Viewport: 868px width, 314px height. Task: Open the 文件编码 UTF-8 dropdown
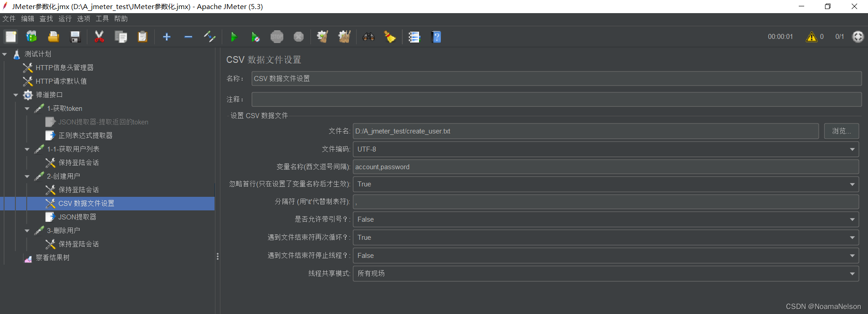click(x=606, y=149)
